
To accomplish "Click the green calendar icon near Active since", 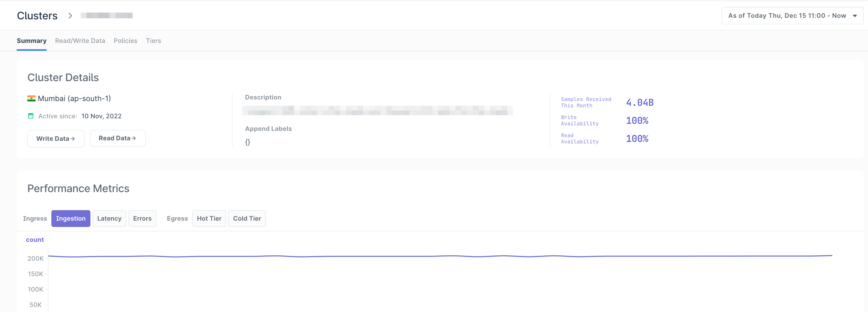I will pos(31,116).
